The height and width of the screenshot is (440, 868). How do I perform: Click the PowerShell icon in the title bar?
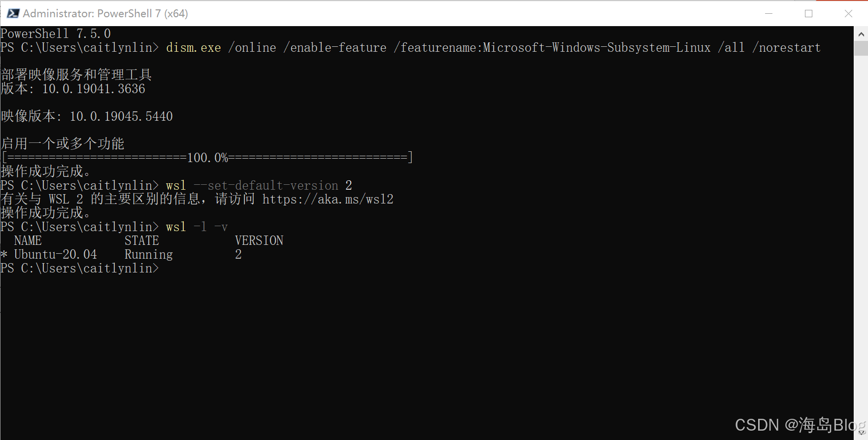[x=13, y=13]
